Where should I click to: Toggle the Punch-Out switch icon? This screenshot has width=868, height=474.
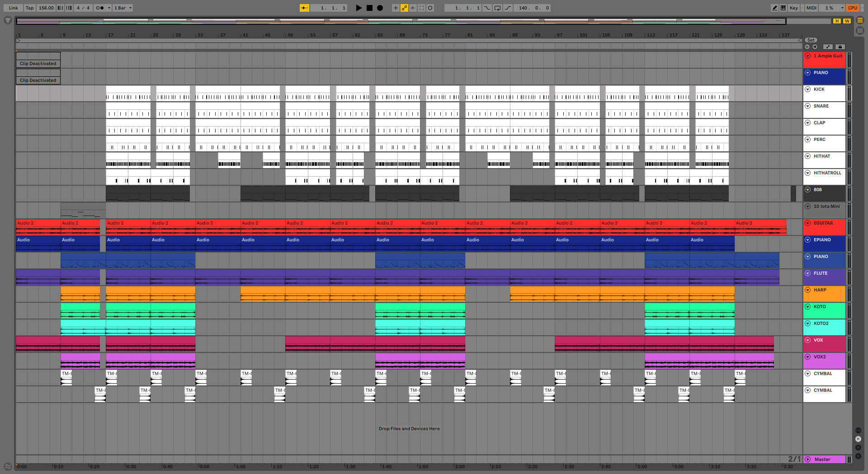tap(508, 8)
